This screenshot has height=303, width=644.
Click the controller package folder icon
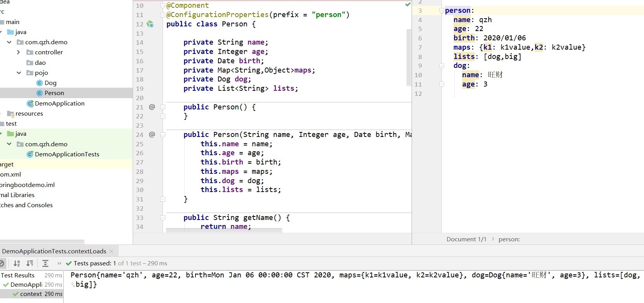[x=30, y=52]
